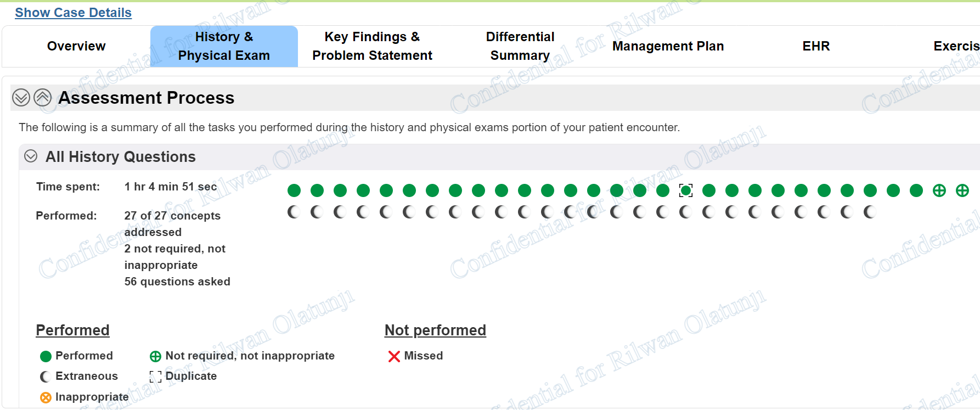Click the orange Inappropriate legend icon

(x=46, y=397)
